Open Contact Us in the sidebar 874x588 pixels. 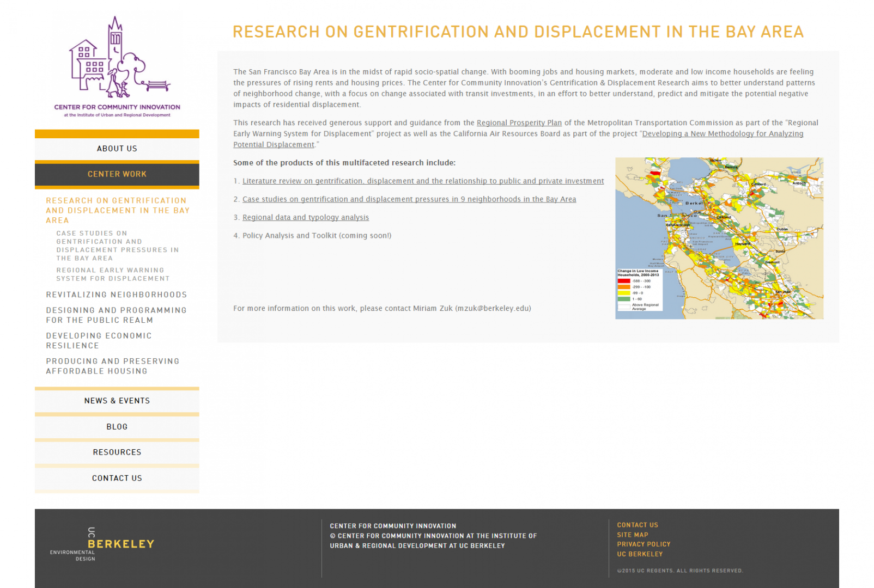pos(117,478)
